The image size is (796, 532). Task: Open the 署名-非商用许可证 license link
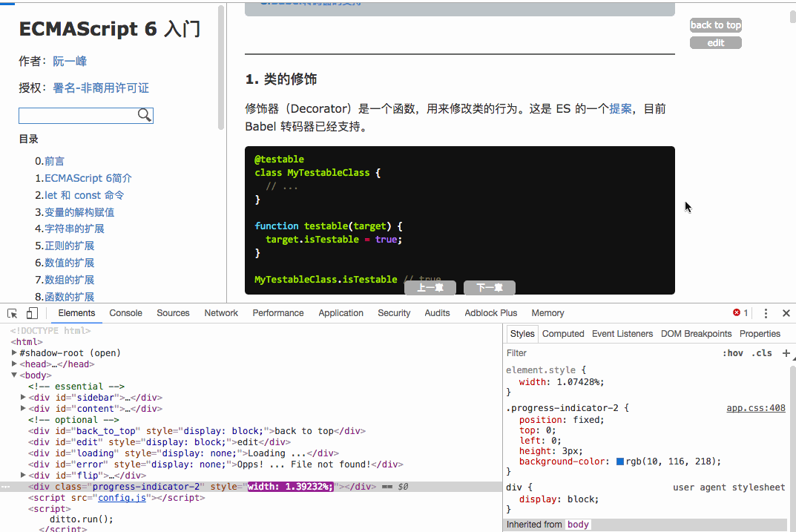point(100,88)
